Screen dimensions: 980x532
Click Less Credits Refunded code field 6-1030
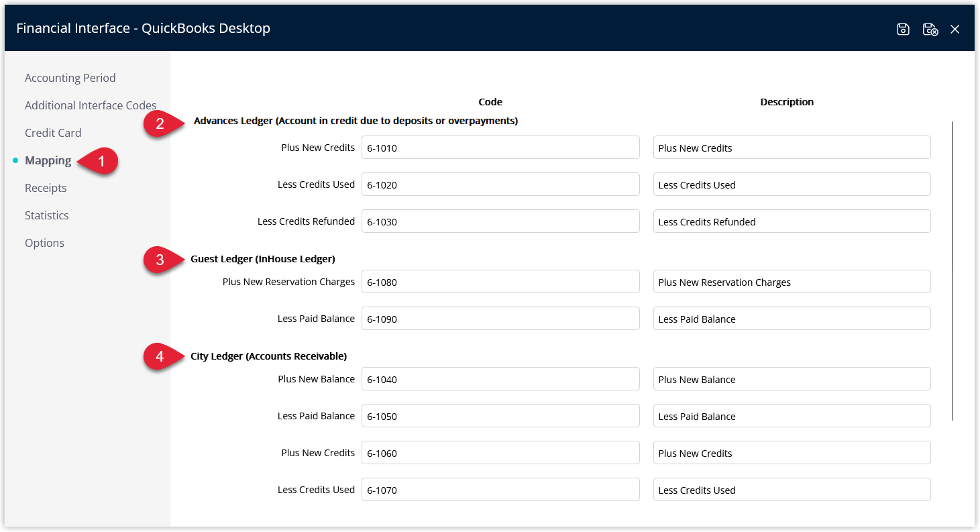click(x=500, y=221)
